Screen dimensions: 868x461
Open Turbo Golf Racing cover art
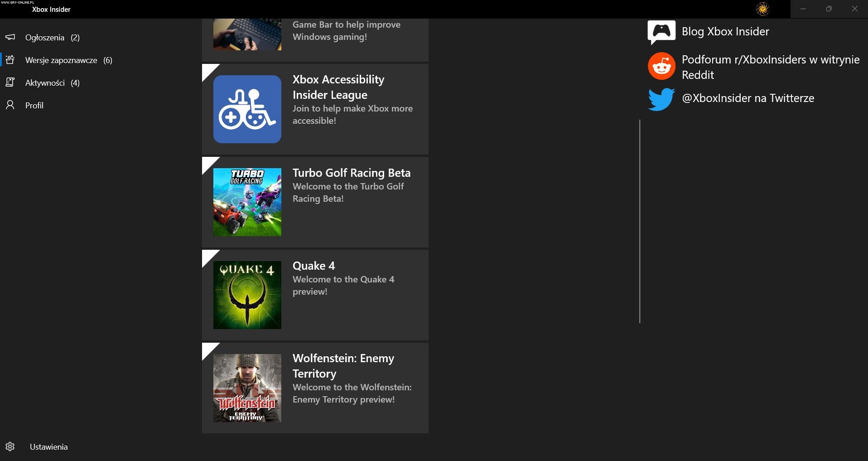click(247, 202)
